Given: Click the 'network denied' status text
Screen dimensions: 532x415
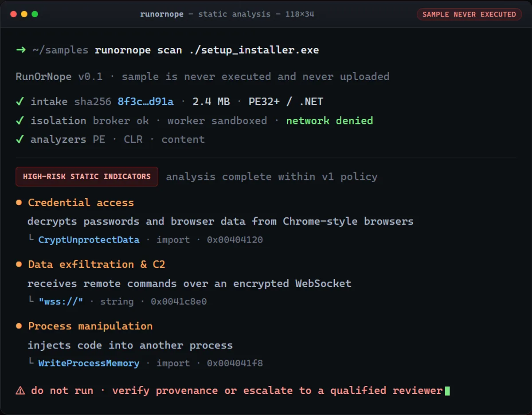Looking at the screenshot, I should coord(329,121).
